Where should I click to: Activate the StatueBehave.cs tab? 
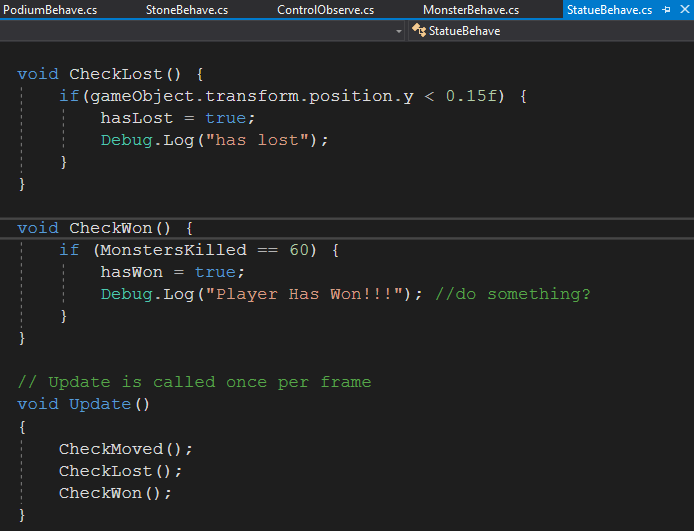[609, 10]
